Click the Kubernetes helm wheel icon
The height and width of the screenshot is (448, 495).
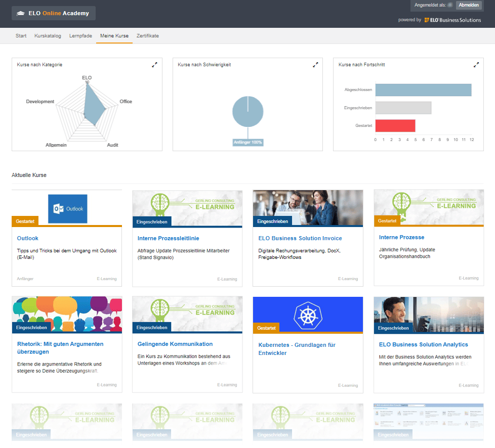[308, 316]
